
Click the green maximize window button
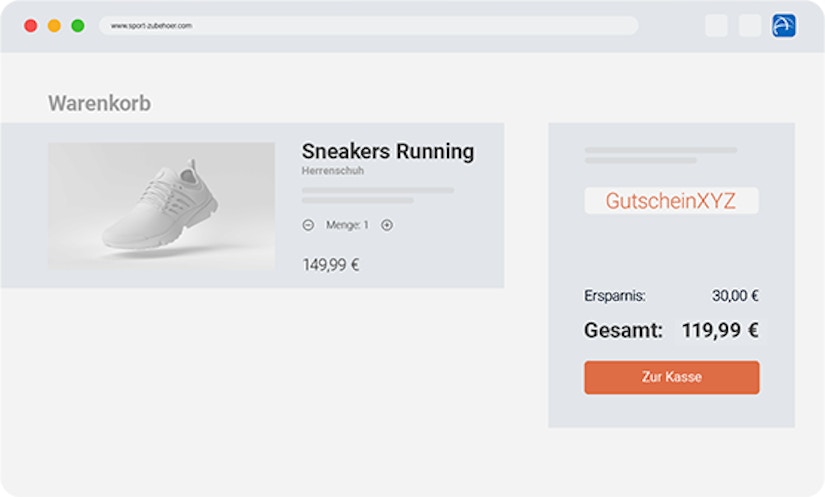(78, 25)
